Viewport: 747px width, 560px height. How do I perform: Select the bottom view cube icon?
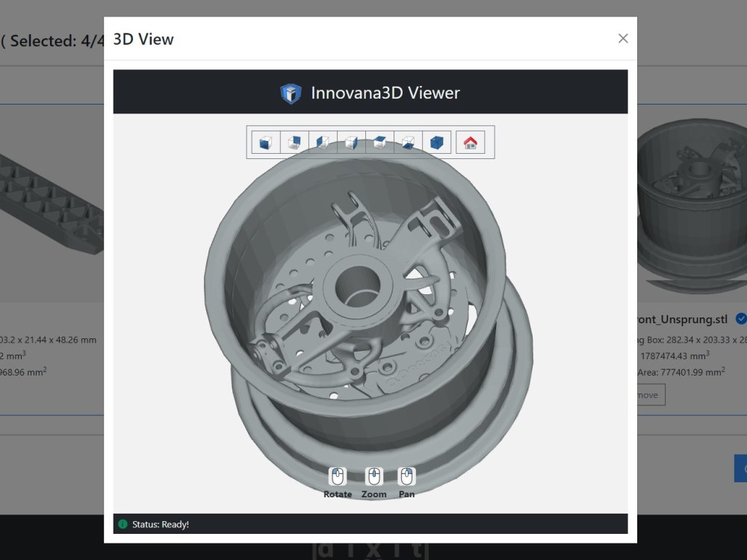tap(408, 141)
